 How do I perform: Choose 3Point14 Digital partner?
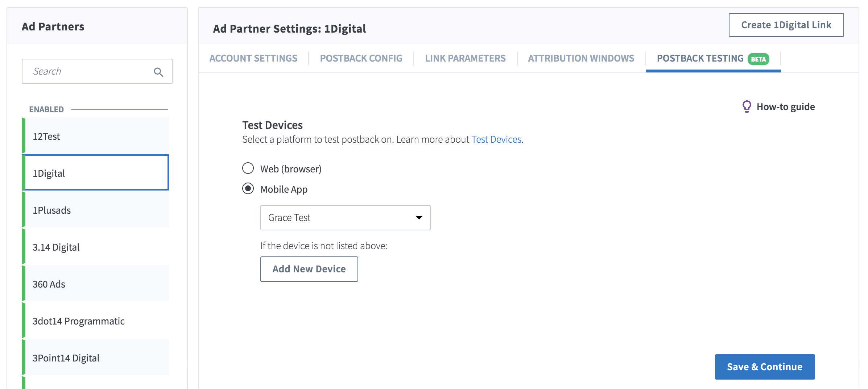pos(95,358)
